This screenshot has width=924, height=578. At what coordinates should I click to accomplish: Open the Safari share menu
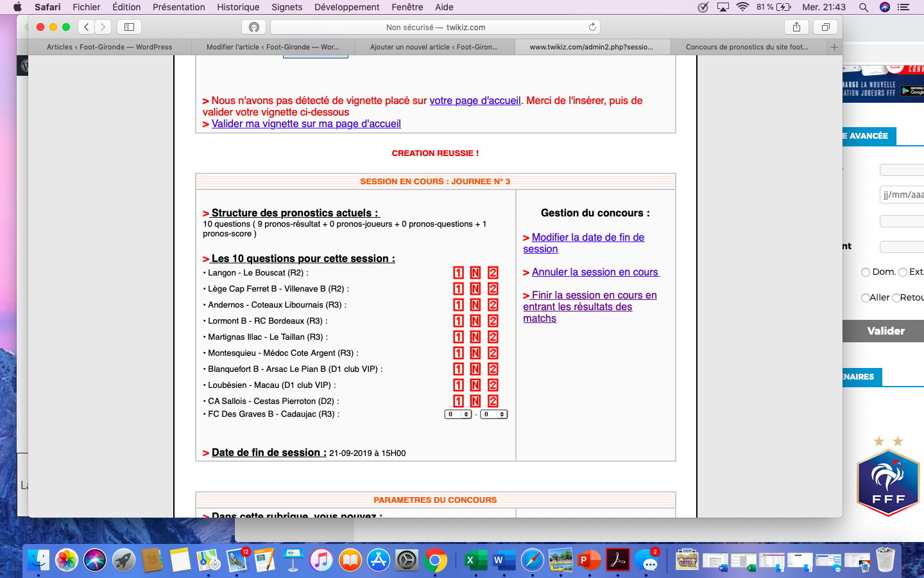pos(796,27)
